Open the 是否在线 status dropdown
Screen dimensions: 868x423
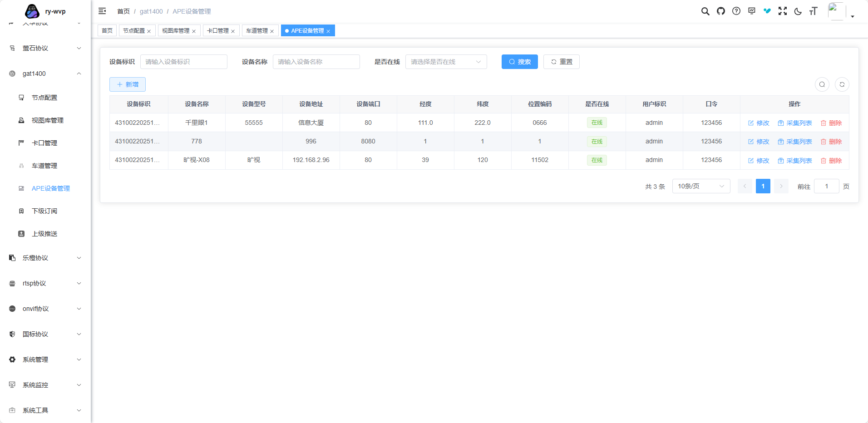(x=446, y=62)
